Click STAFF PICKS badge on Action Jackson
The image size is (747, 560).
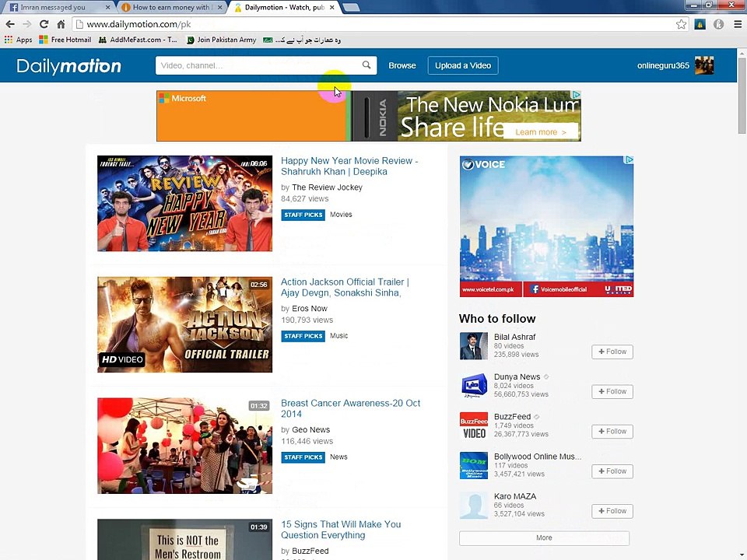coord(303,336)
